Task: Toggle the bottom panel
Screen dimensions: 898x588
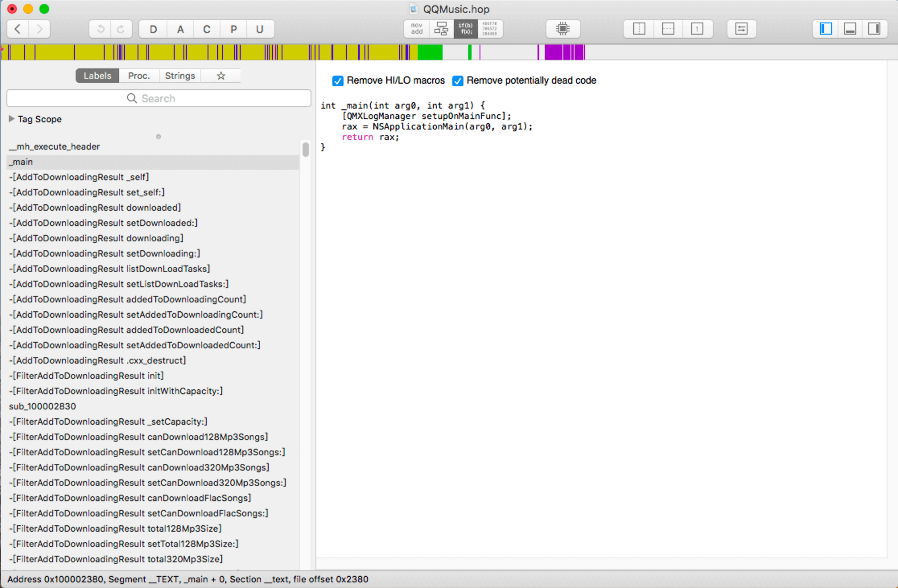Action: 850,29
